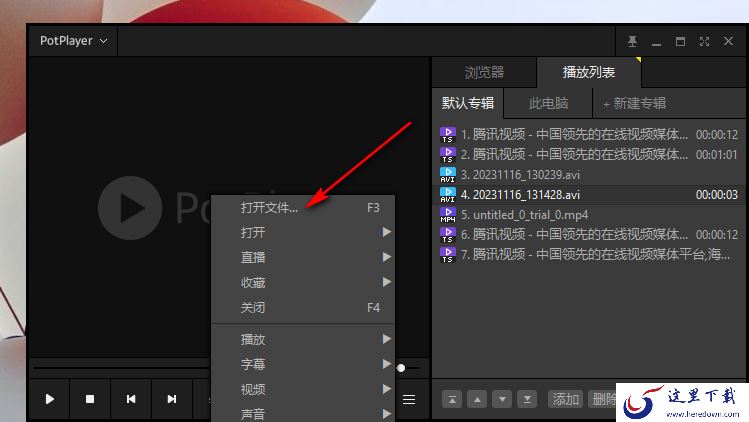This screenshot has width=749, height=422.
Task: Expand the 播放 submenu
Action: pos(303,339)
